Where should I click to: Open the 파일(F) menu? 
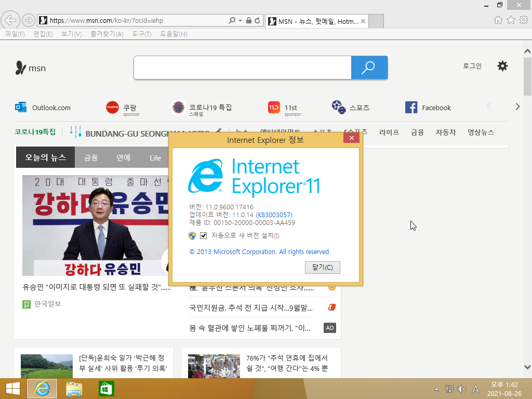[15, 34]
